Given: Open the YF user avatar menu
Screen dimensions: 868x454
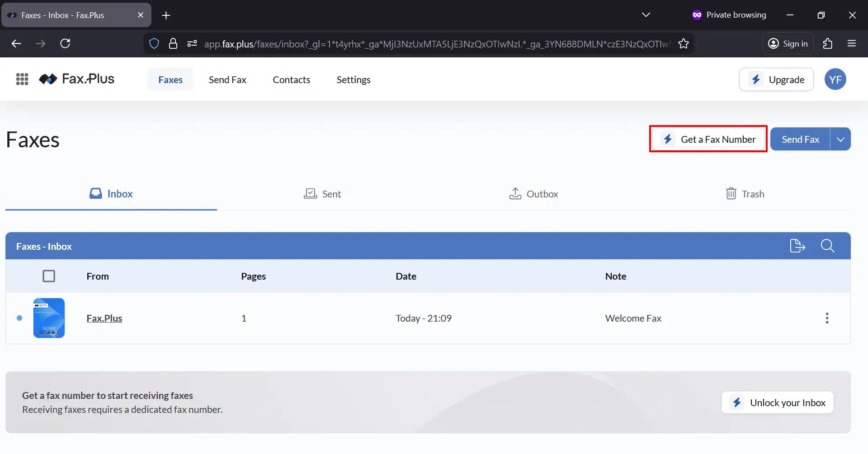Looking at the screenshot, I should (x=835, y=80).
